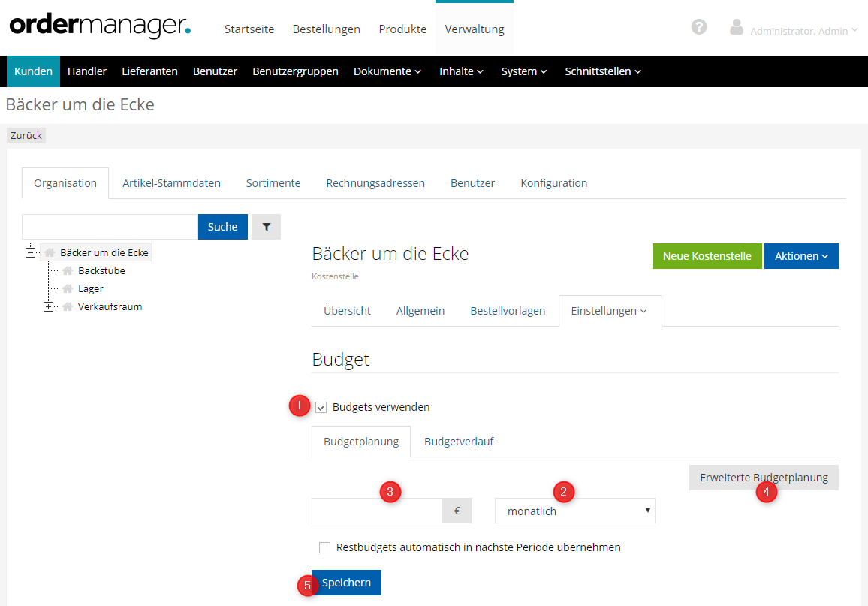Click the filter funnel icon button
The width and height of the screenshot is (868, 606).
[x=266, y=227]
